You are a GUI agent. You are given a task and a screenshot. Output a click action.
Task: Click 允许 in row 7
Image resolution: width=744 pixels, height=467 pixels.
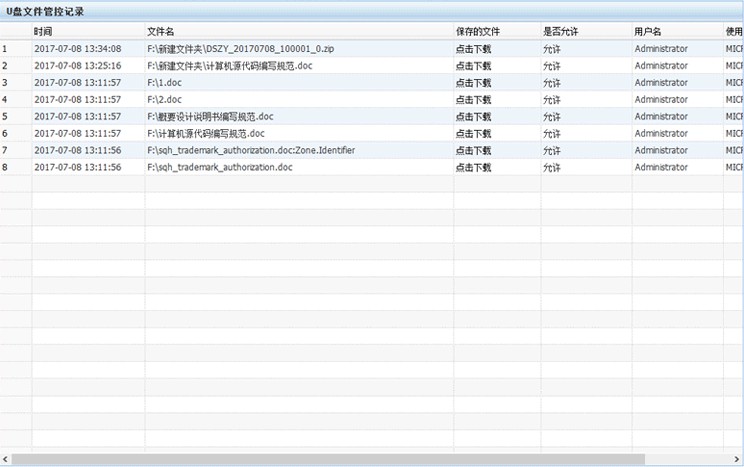click(x=552, y=150)
